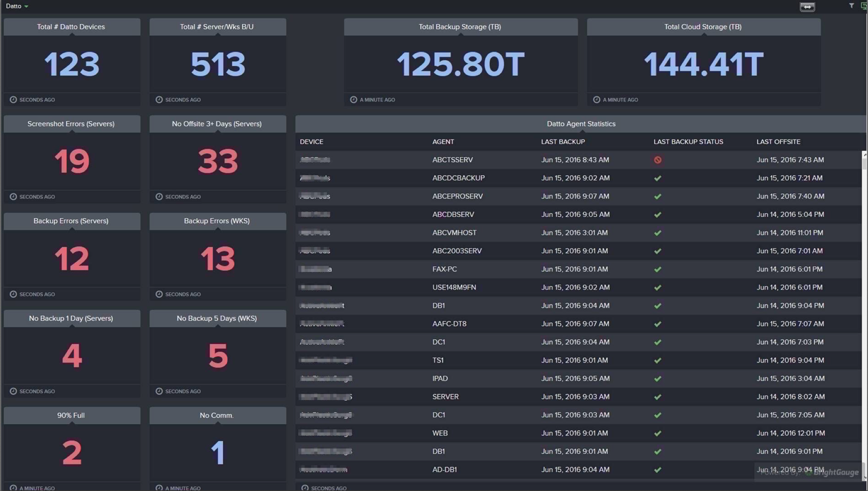Click the success checkmark for ABCEPROSERV
The image size is (868, 491).
tap(657, 196)
